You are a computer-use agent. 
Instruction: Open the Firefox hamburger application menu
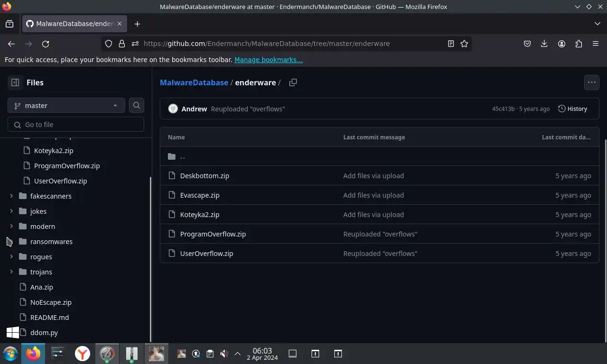pos(596,44)
